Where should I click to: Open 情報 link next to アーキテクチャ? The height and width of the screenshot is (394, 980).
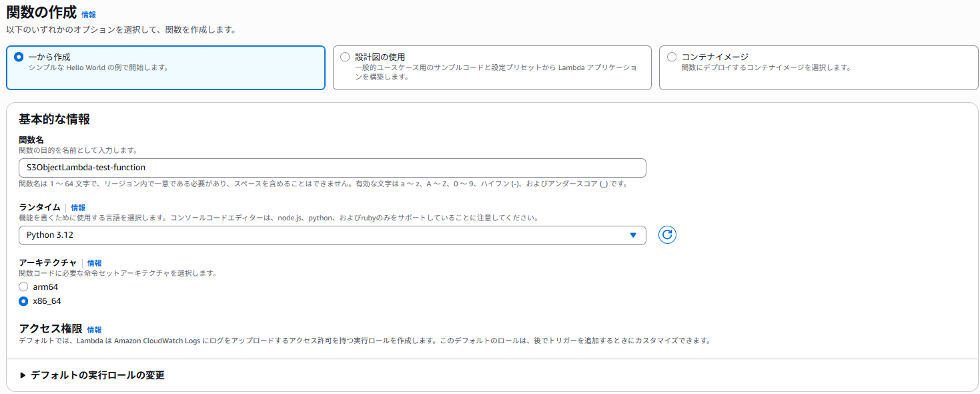pyautogui.click(x=94, y=263)
